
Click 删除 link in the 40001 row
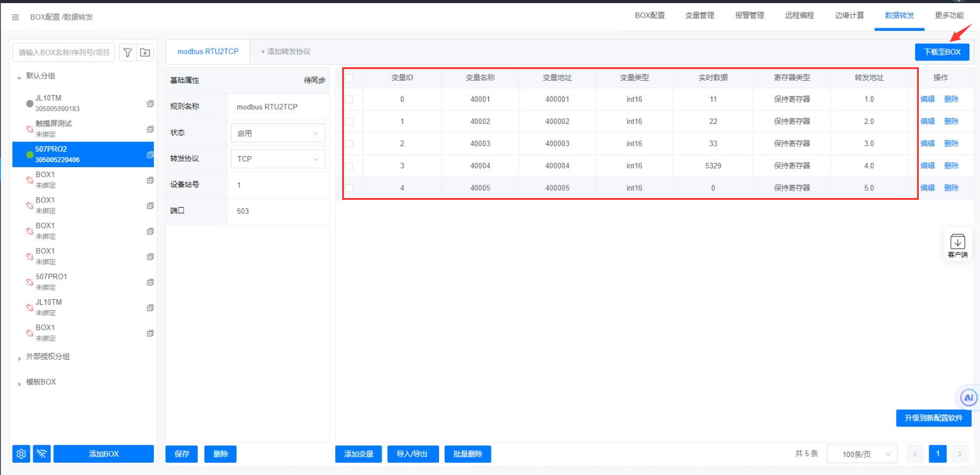952,99
